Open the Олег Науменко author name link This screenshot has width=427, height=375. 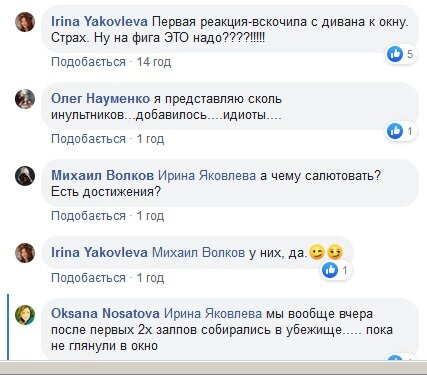click(100, 99)
